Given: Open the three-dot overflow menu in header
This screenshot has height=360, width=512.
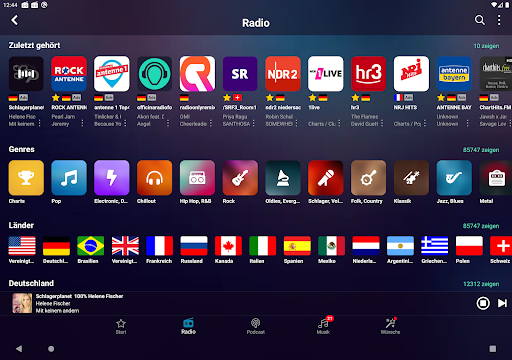Looking at the screenshot, I should pyautogui.click(x=499, y=20).
